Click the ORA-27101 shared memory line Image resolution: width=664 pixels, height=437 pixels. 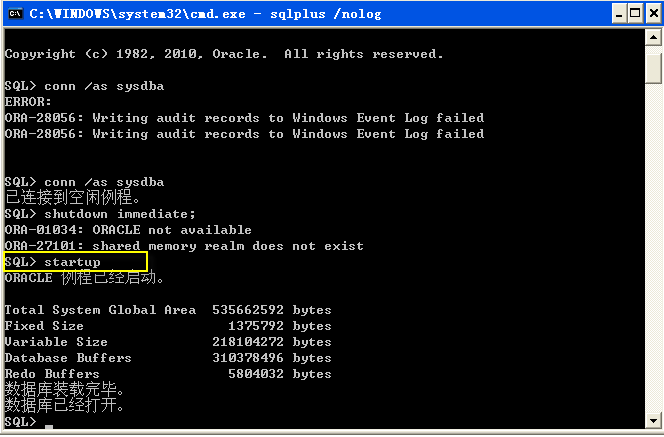click(x=184, y=246)
